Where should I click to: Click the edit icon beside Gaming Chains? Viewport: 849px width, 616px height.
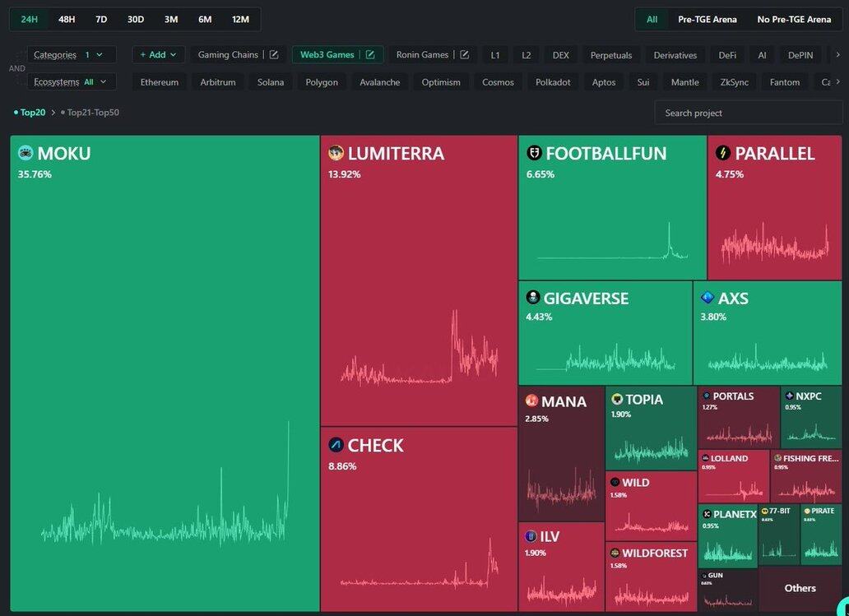274,55
